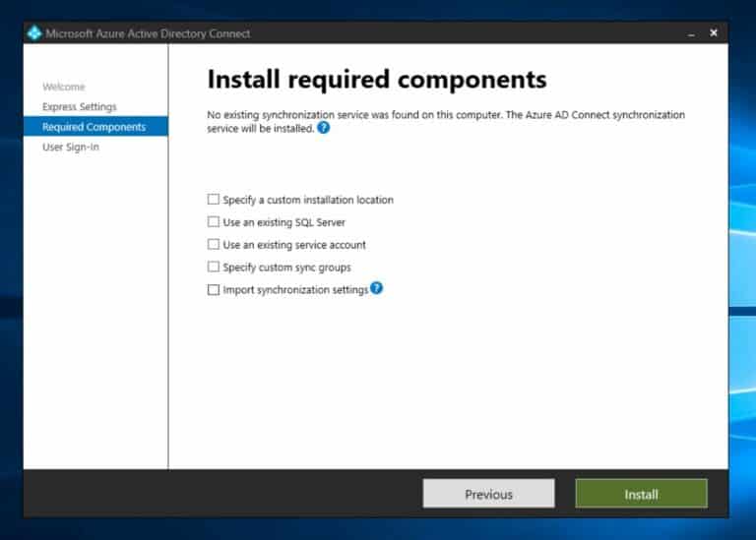This screenshot has width=756, height=540.
Task: Check Import synchronization settings box
Action: [x=213, y=289]
